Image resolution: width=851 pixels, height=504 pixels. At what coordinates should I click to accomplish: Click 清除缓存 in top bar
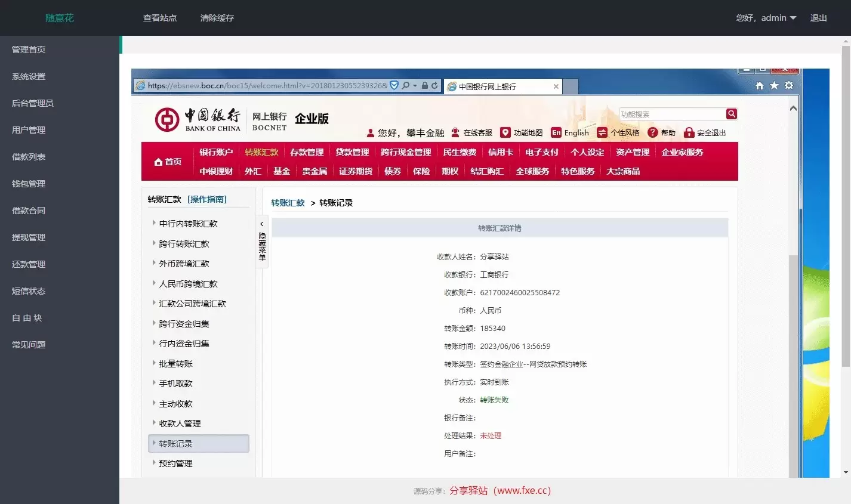[x=217, y=18]
